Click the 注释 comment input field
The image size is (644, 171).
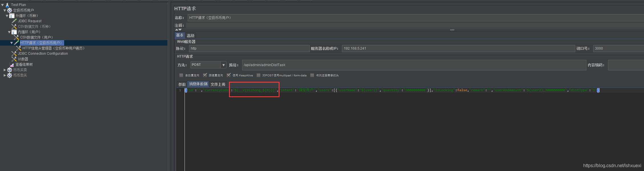tap(415, 25)
